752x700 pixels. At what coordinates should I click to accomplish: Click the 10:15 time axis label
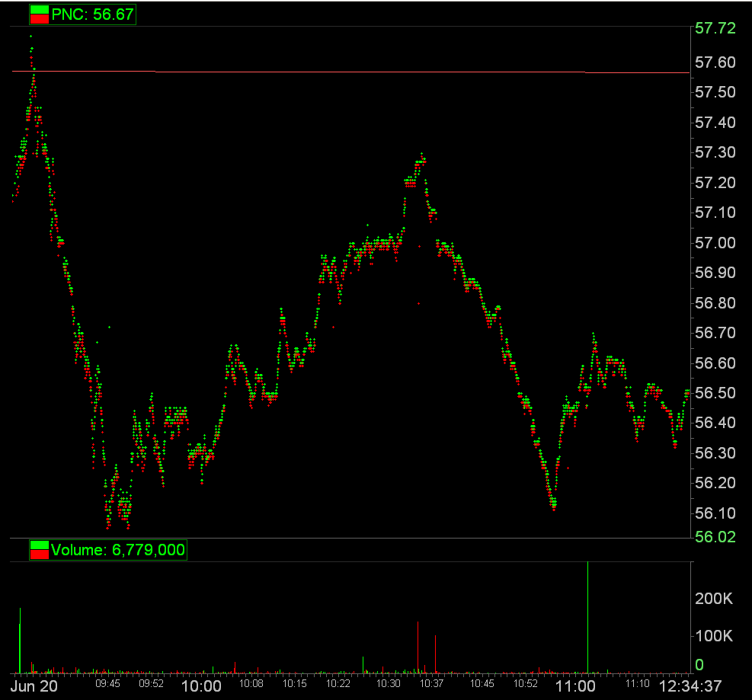[x=294, y=684]
